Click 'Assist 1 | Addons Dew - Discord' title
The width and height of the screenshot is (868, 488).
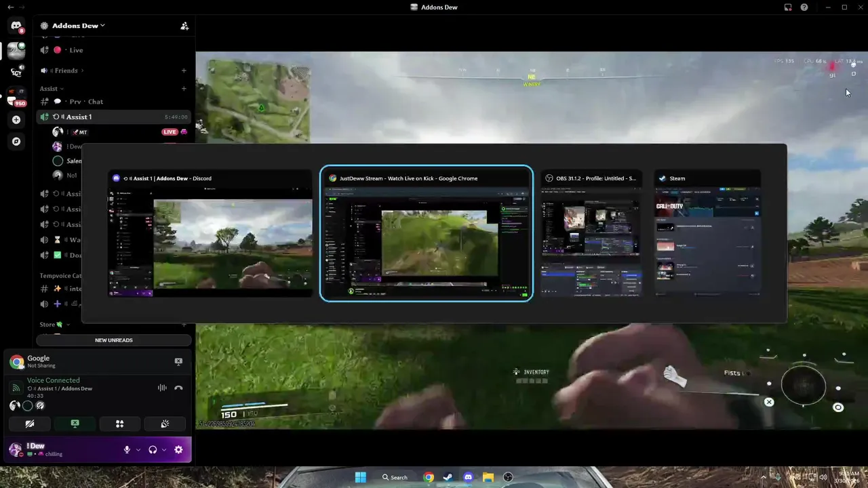(167, 178)
